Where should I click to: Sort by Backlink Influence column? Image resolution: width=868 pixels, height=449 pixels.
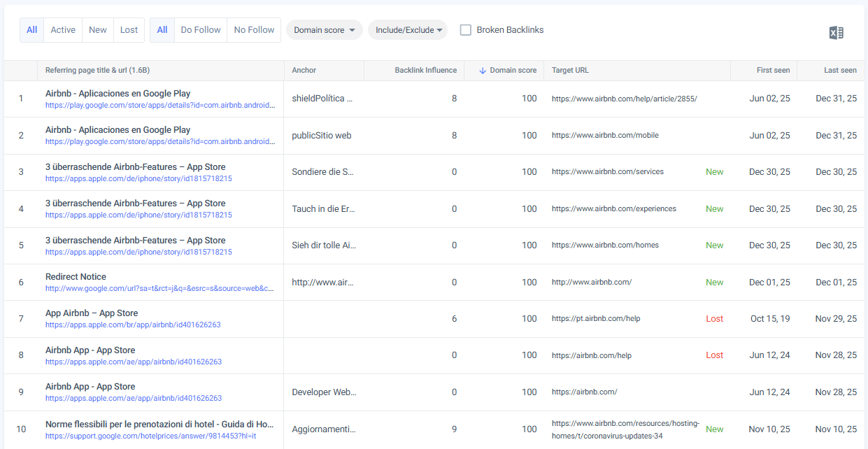click(425, 71)
